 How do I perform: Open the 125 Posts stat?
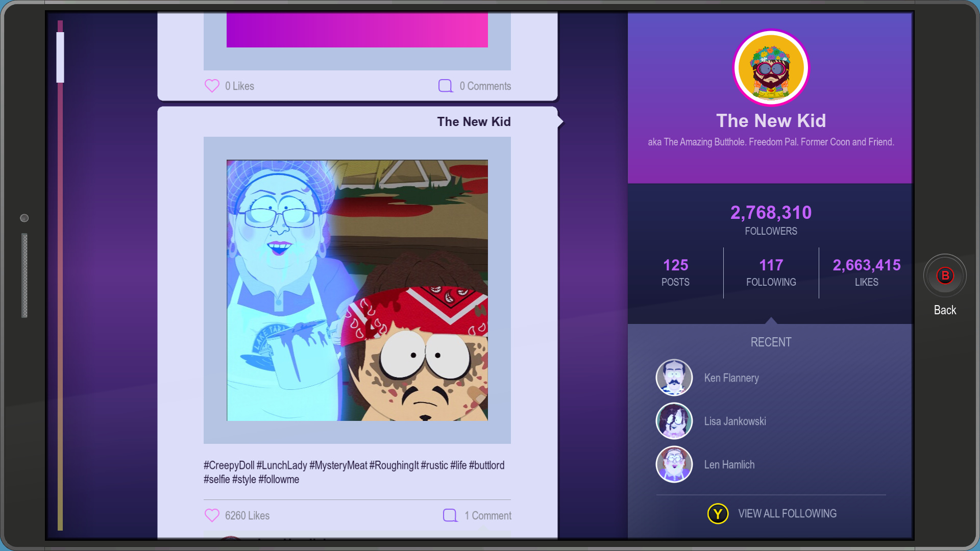click(675, 272)
